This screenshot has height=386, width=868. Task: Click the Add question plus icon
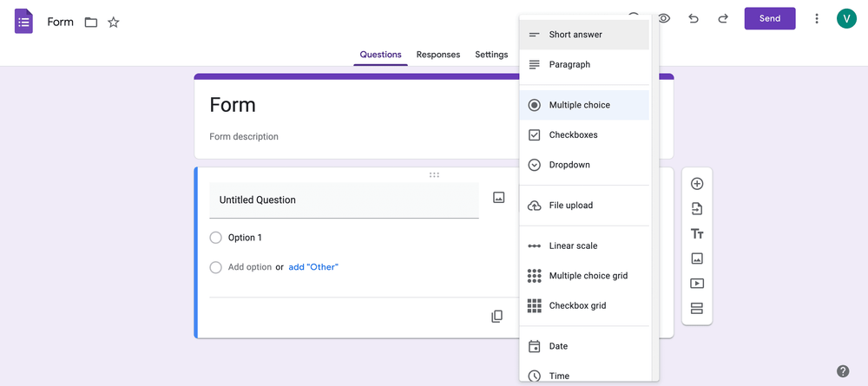point(697,184)
